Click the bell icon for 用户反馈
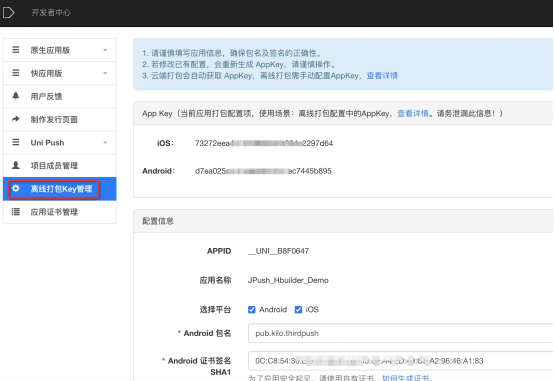The image size is (554, 381). [x=16, y=96]
